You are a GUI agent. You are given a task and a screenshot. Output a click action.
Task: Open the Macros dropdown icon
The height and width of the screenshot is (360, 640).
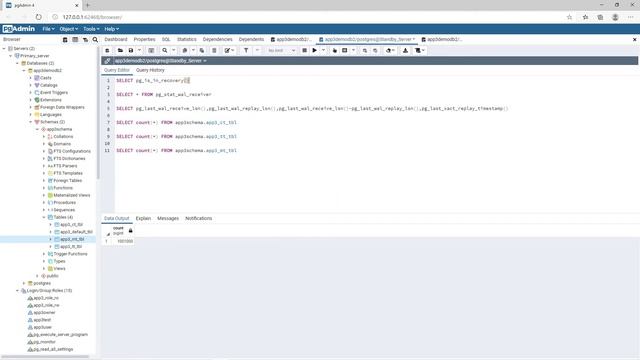click(x=420, y=50)
